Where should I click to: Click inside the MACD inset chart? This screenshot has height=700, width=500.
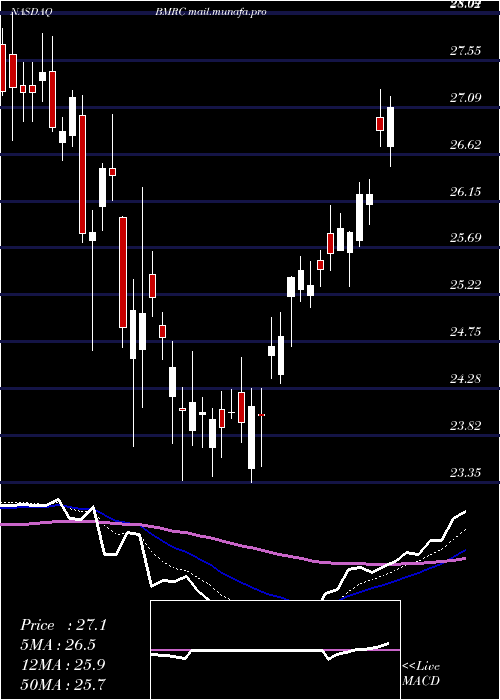(x=275, y=650)
